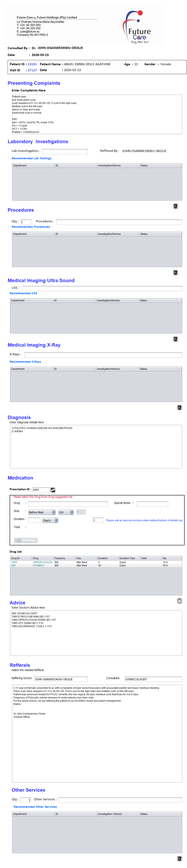This screenshot has width=187, height=868.
Task: Select the CIPROFLOXACIN row in Drug List
Action: [42, 562]
